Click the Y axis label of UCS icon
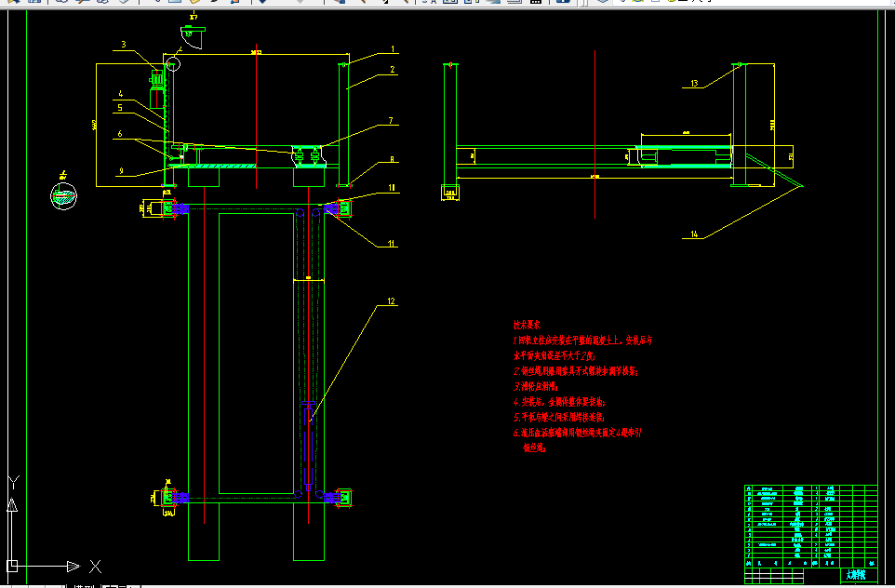This screenshot has width=895, height=588. 14,482
